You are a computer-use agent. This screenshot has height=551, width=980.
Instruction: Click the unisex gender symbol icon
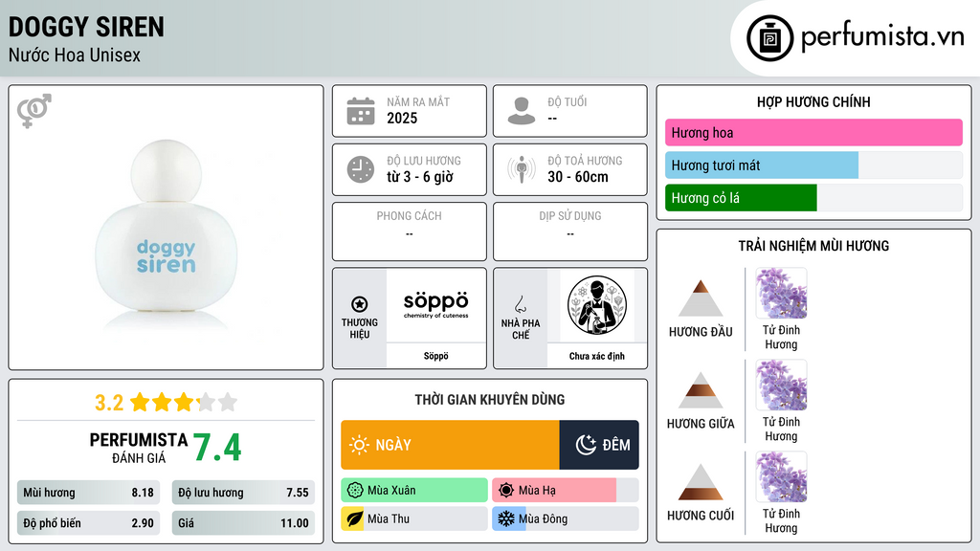[x=34, y=111]
